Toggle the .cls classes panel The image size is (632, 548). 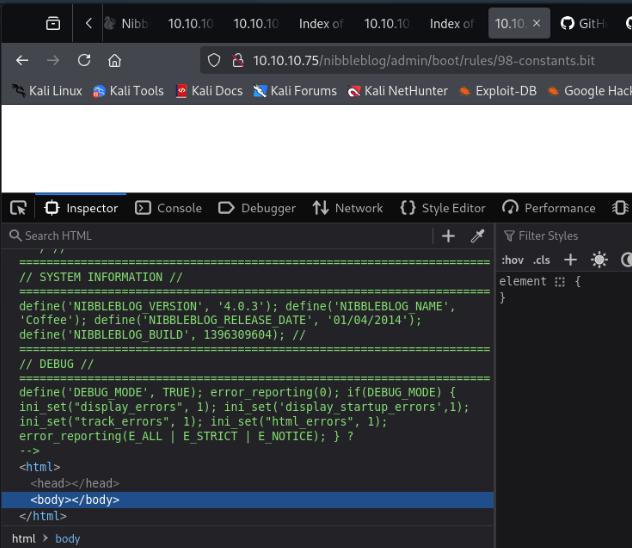pos(541,260)
